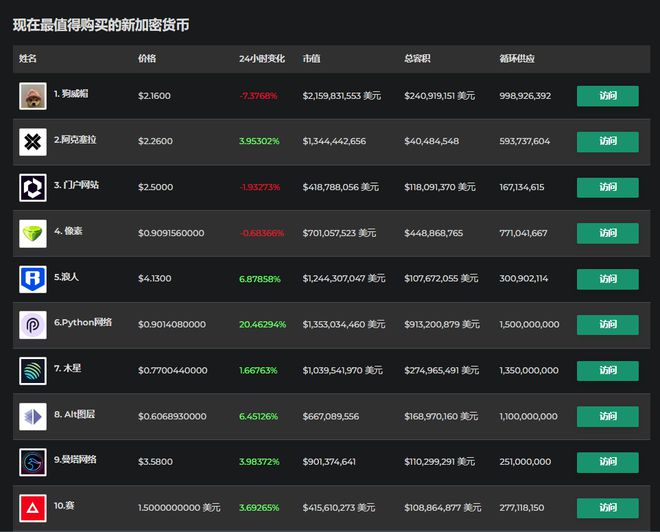Click the red -7.3768% change value
Screen dimensions: 660x532
pos(258,96)
